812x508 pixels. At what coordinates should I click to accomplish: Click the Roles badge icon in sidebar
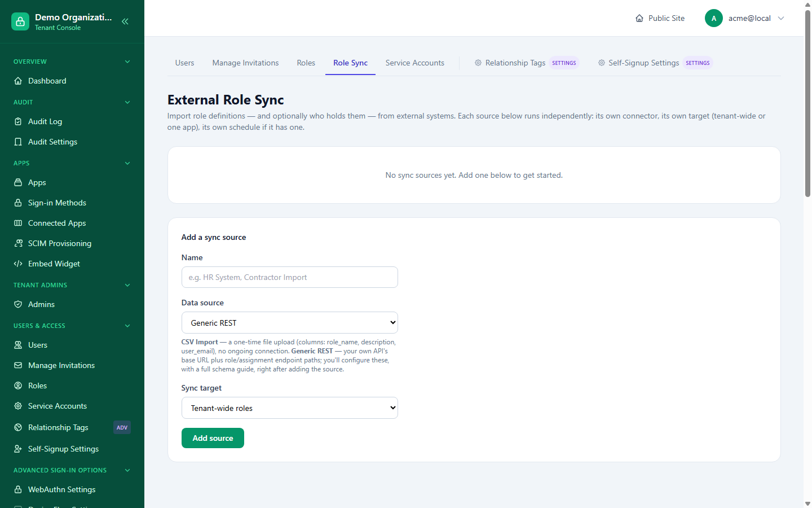pyautogui.click(x=18, y=386)
